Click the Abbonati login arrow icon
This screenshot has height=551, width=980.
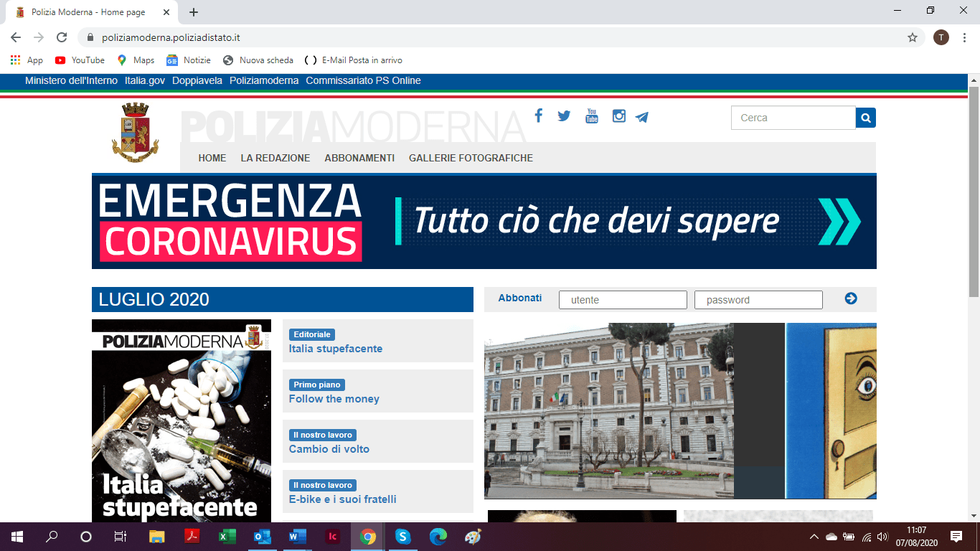click(851, 298)
